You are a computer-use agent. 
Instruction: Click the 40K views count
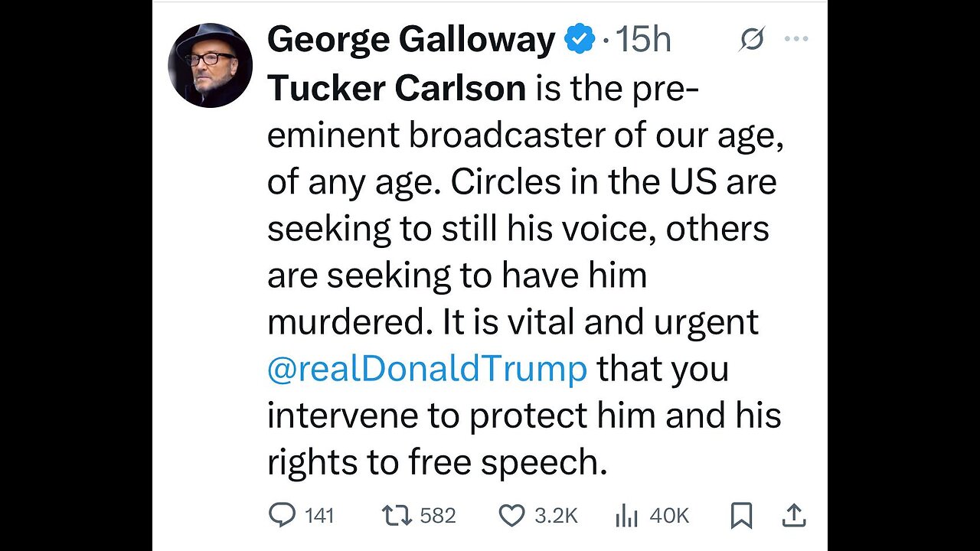coord(669,517)
